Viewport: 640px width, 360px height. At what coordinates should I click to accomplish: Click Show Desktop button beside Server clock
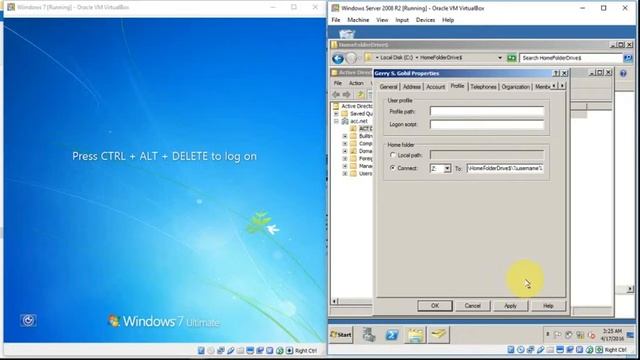point(631,335)
